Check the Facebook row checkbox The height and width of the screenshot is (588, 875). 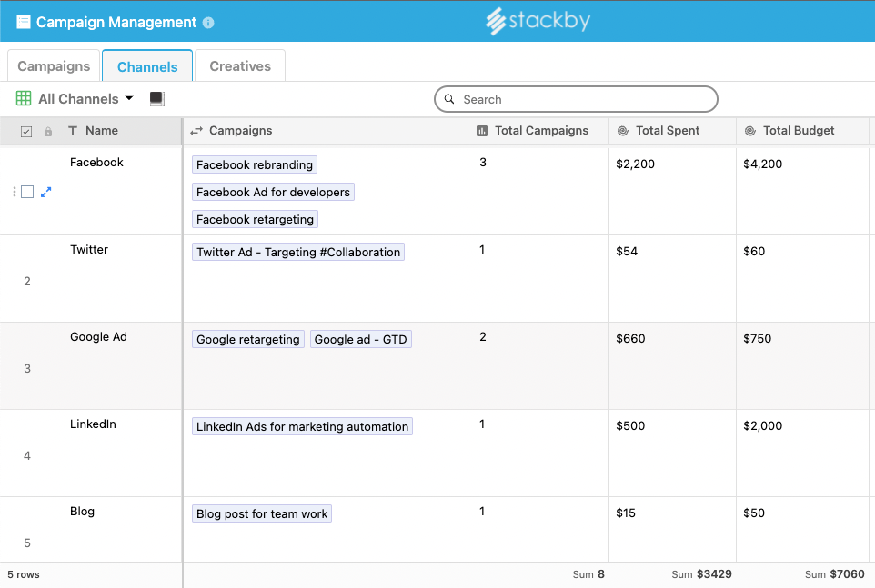pyautogui.click(x=27, y=192)
